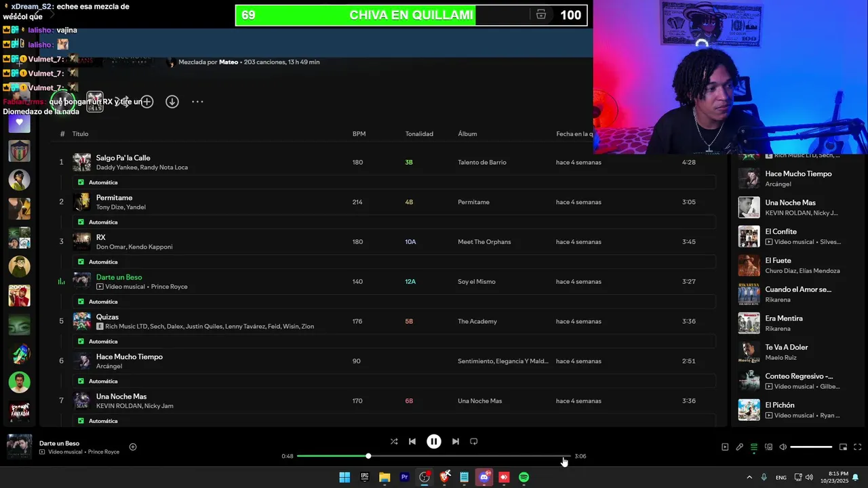Click the song progress bar
The height and width of the screenshot is (488, 868).
tap(434, 456)
